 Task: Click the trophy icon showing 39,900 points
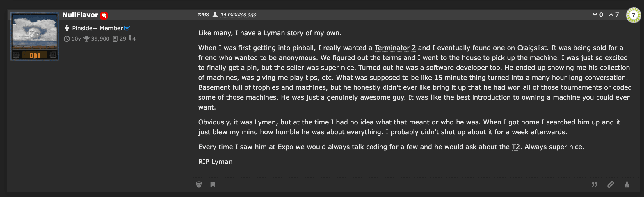click(x=87, y=38)
